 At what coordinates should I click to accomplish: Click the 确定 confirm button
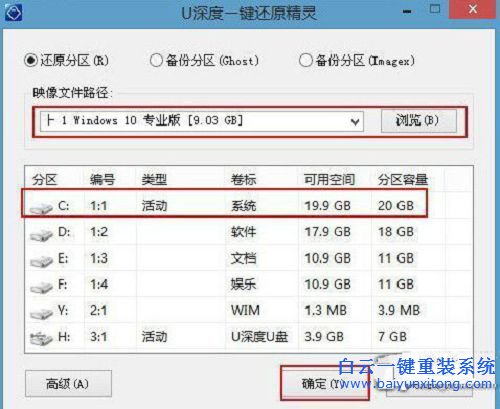coord(325,384)
